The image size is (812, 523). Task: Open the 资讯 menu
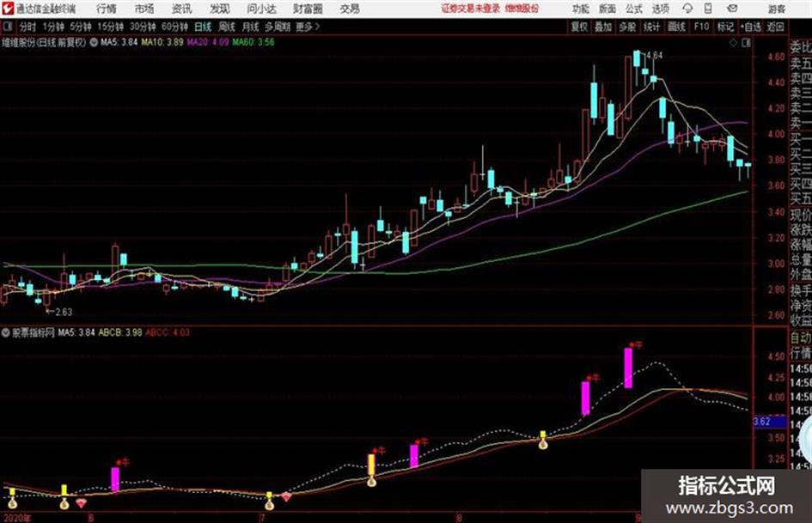tap(181, 9)
